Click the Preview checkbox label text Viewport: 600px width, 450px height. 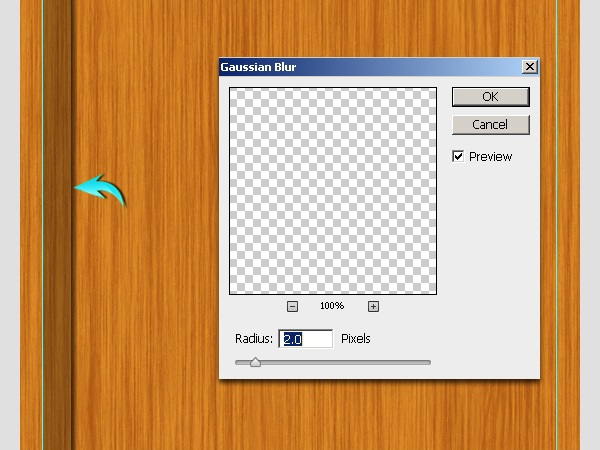point(490,157)
